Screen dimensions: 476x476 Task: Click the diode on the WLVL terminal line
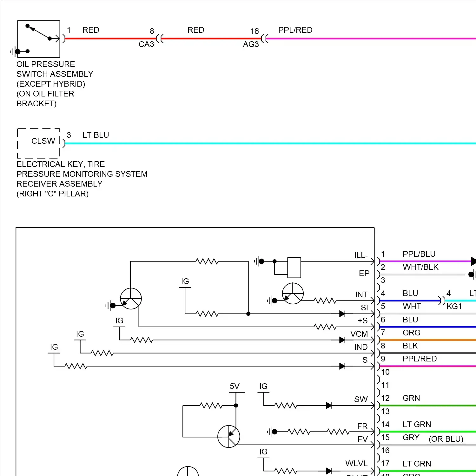tap(329, 471)
